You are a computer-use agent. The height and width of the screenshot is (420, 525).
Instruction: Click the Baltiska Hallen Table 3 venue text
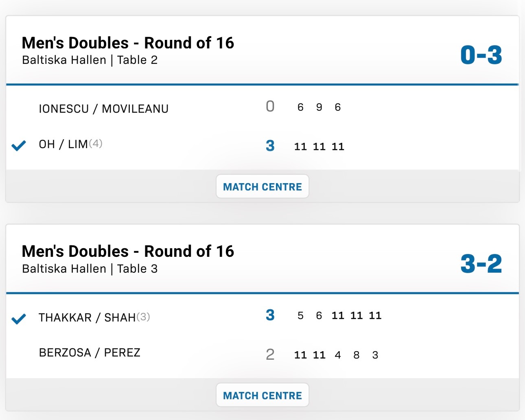[x=90, y=269]
